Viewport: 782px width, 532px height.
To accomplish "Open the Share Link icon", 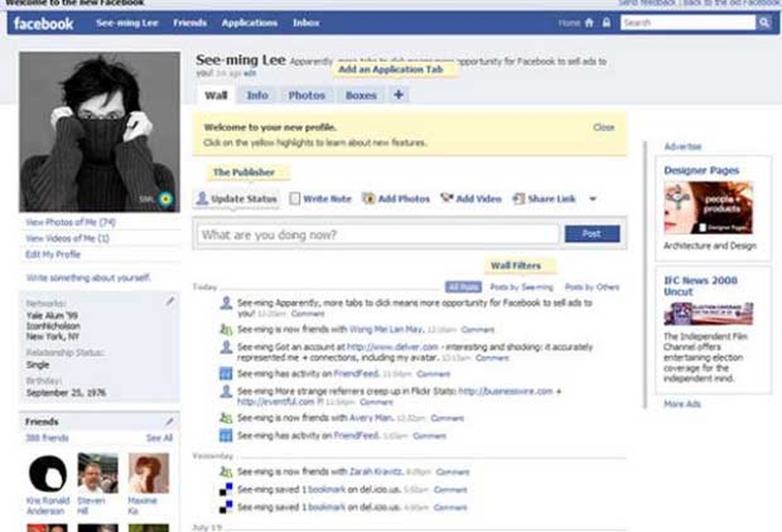I will coord(518,199).
